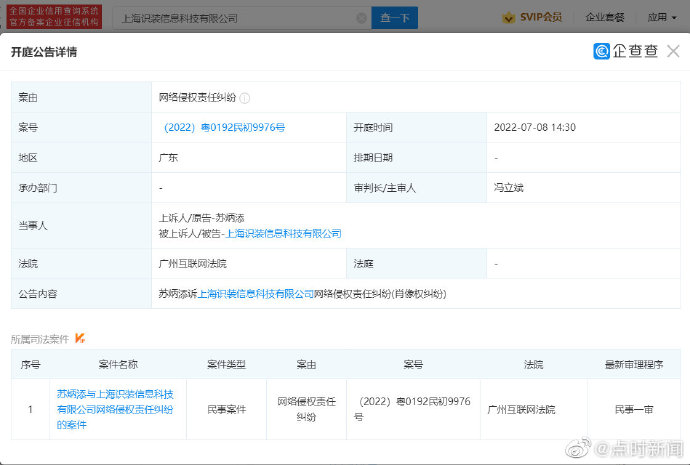Clear the search box text
The height and width of the screenshot is (465, 690).
[x=361, y=18]
